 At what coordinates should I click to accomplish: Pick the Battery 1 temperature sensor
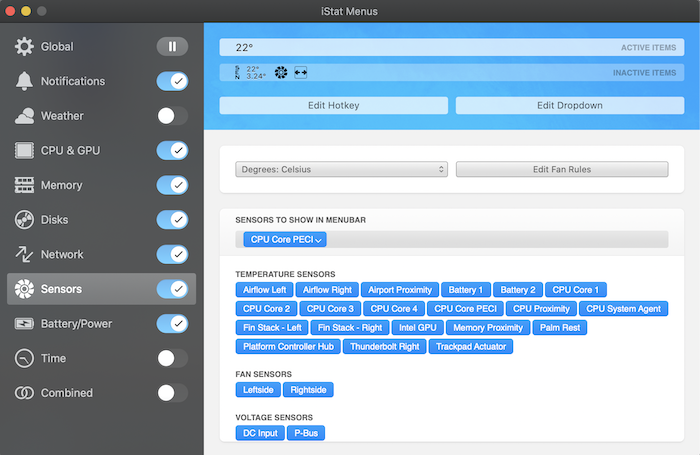coord(466,290)
